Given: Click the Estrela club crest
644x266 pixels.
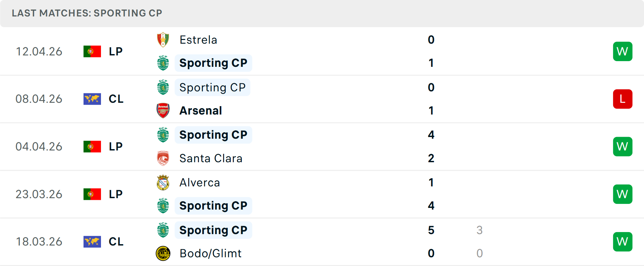Looking at the screenshot, I should 163,39.
